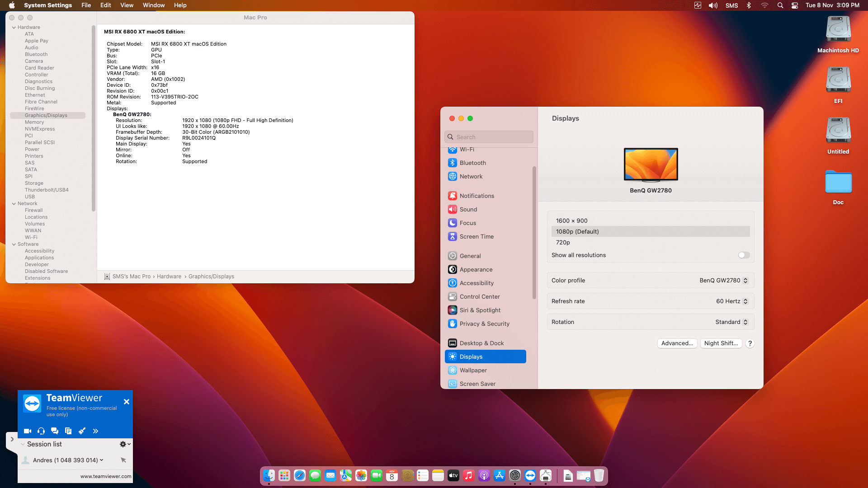Open the System Settings menu
Screen dimensions: 868x488
pyautogui.click(x=48, y=5)
